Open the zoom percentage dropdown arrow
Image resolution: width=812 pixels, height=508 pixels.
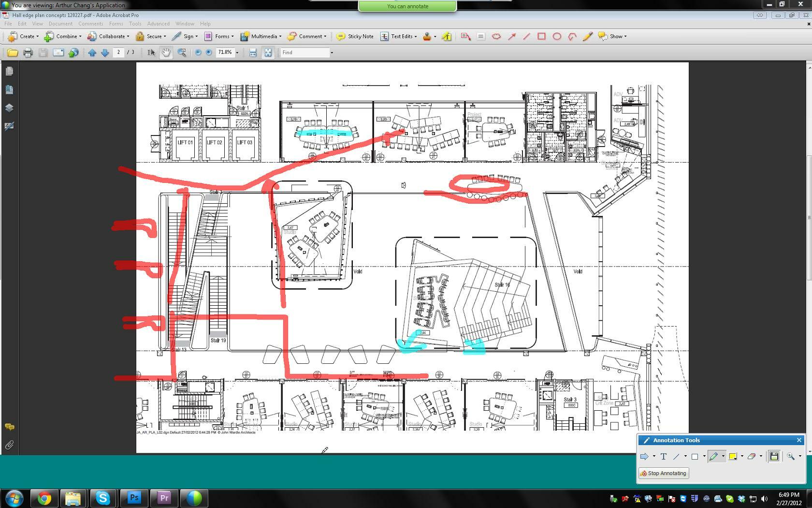(x=237, y=52)
